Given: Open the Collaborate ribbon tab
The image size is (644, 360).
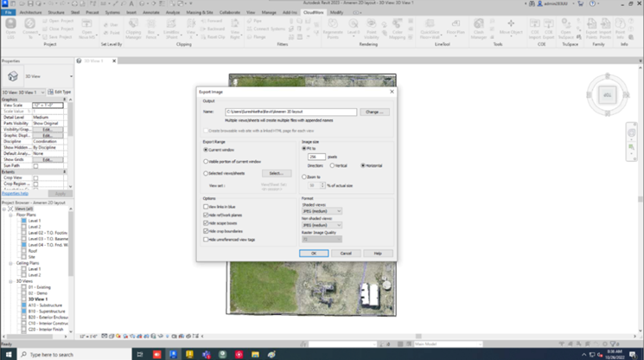Looking at the screenshot, I should coord(230,13).
